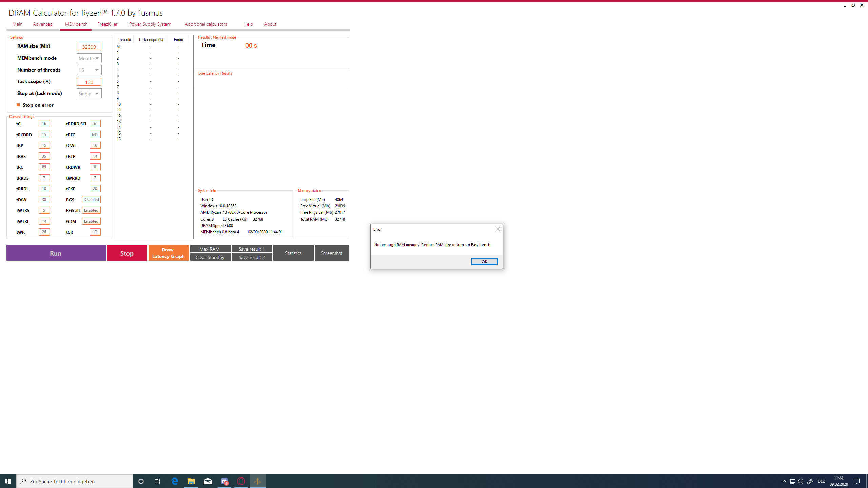Click the red Stop button
The width and height of the screenshot is (868, 488).
click(127, 253)
